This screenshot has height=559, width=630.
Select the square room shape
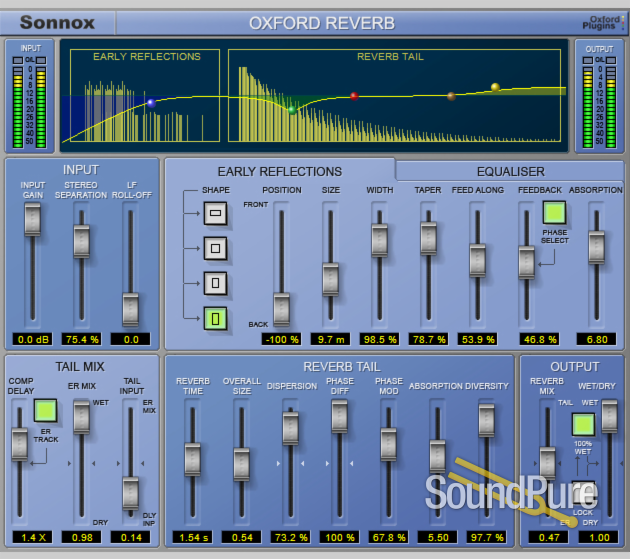[215, 248]
